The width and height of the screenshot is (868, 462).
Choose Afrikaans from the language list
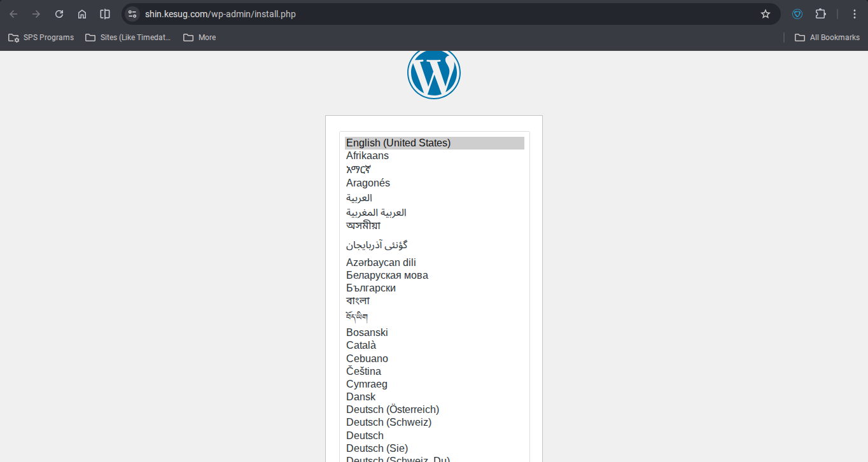point(367,156)
